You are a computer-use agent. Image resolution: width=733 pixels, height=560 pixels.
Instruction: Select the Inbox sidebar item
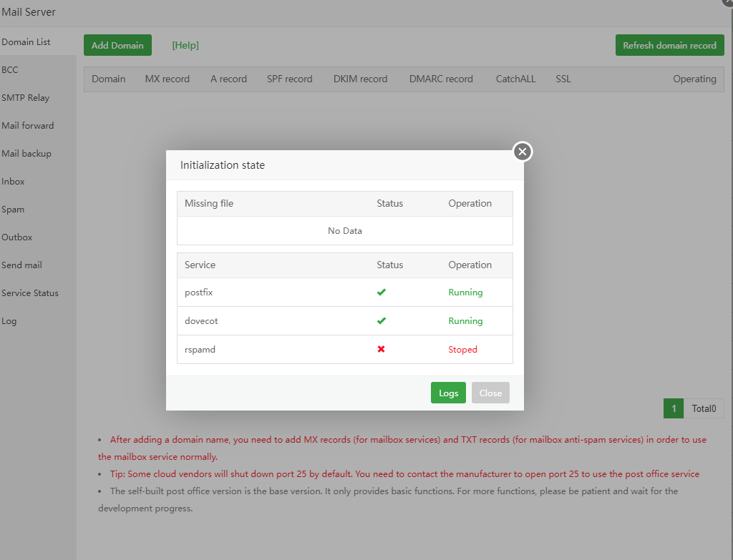(x=14, y=182)
